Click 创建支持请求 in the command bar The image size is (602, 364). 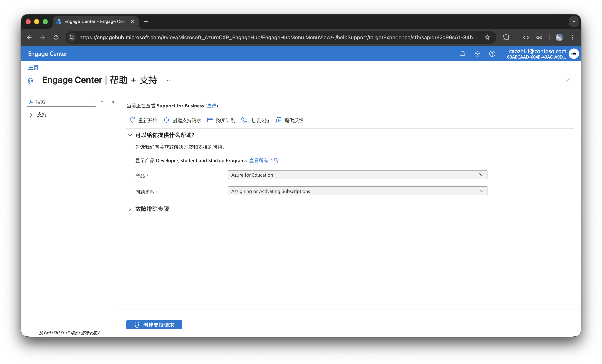(182, 120)
